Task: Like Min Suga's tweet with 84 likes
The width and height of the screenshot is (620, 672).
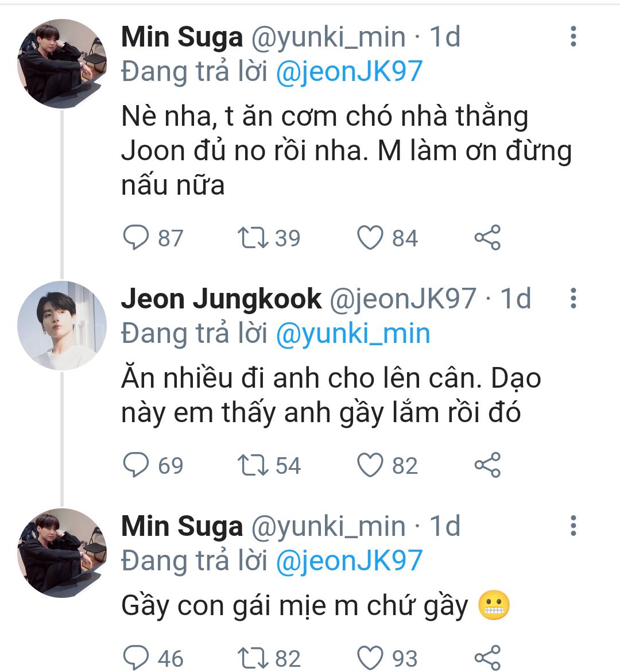Action: [370, 238]
